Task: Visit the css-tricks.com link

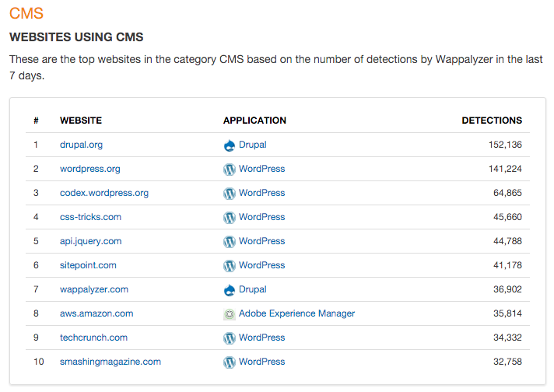Action: (x=90, y=217)
